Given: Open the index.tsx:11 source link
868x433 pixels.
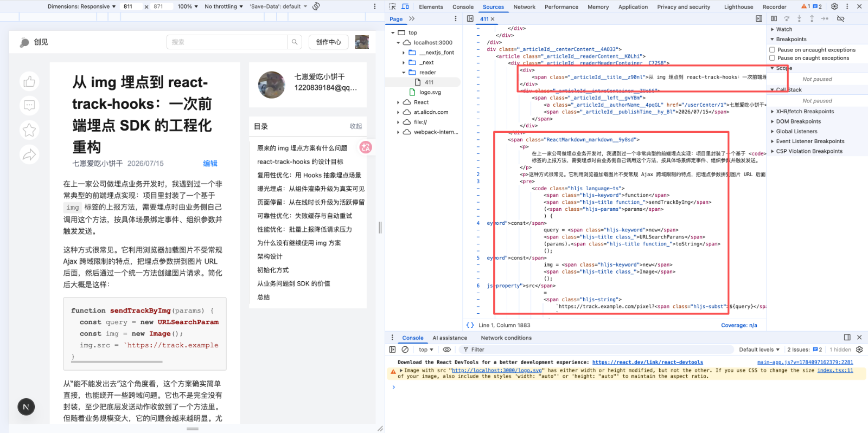Looking at the screenshot, I should [x=835, y=371].
